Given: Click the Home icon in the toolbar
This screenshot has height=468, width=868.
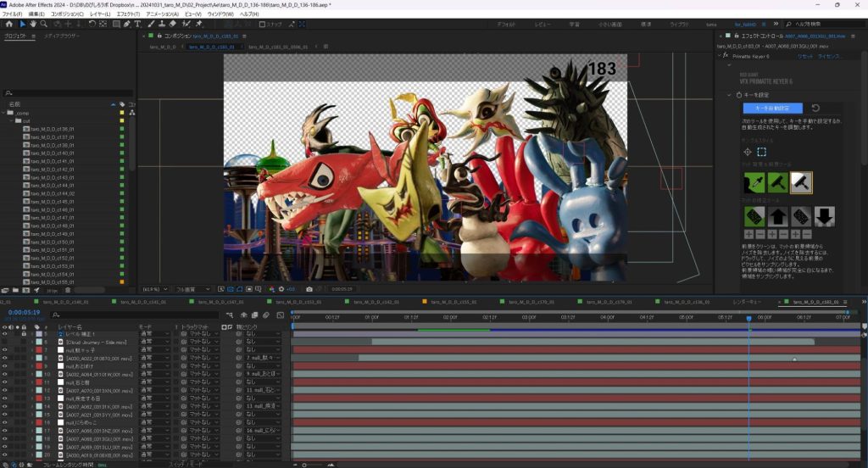Looking at the screenshot, I should coord(8,25).
